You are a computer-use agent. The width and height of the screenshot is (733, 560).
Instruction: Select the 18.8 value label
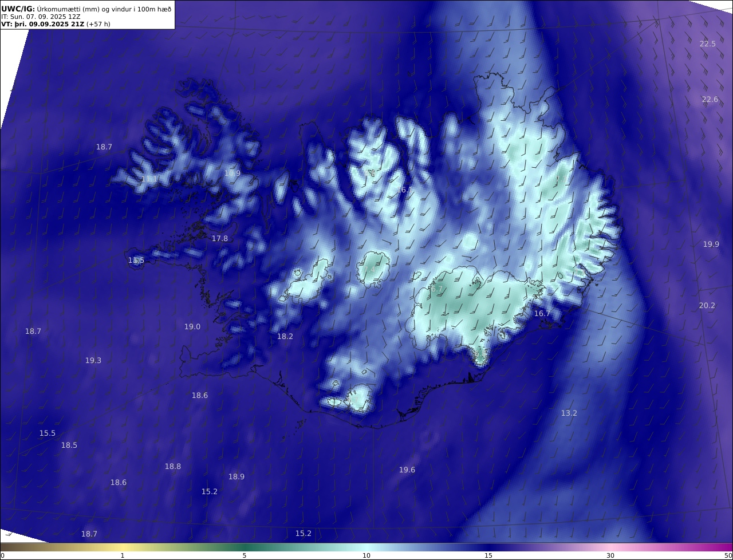pyautogui.click(x=173, y=467)
